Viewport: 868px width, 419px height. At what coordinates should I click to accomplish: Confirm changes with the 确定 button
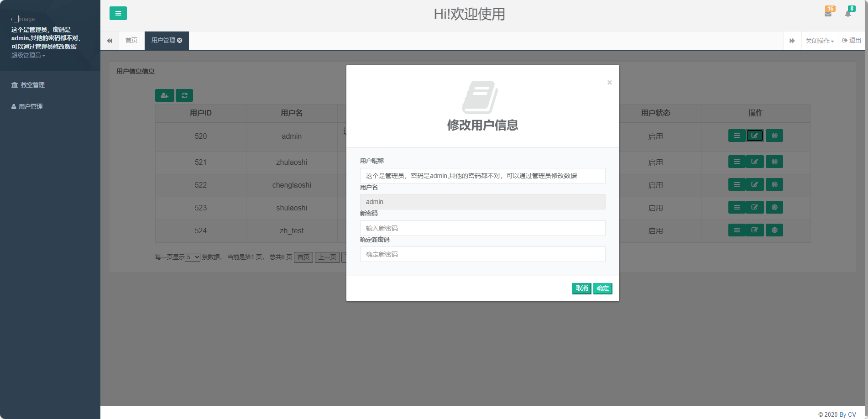pos(602,288)
